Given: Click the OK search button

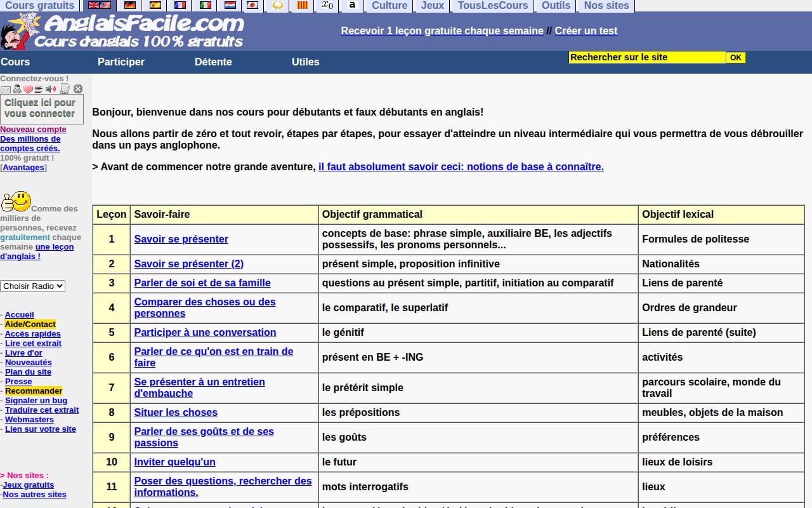Looking at the screenshot, I should coord(735,57).
